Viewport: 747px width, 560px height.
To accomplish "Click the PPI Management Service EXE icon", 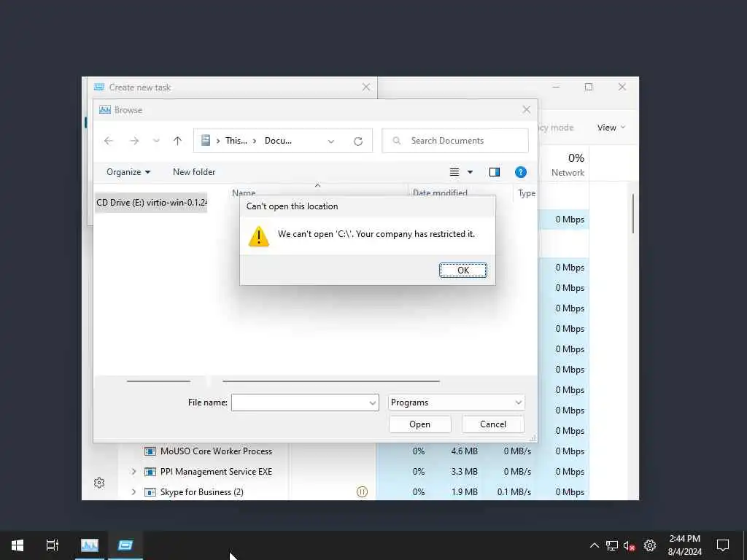I will (150, 472).
